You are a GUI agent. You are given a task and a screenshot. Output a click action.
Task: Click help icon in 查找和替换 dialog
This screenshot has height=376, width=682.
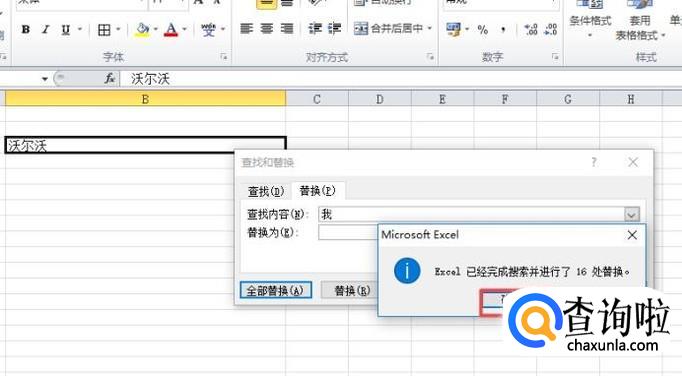[x=594, y=162]
